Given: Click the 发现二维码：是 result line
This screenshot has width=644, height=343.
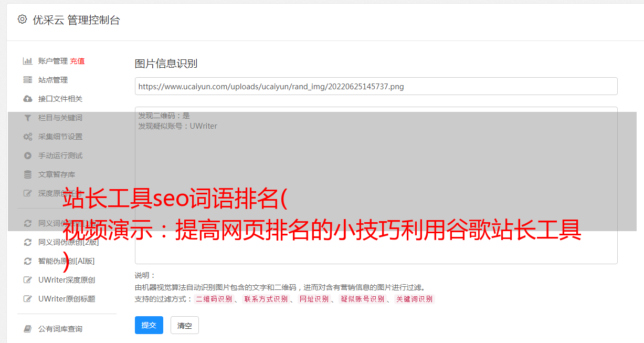Looking at the screenshot, I should [164, 116].
